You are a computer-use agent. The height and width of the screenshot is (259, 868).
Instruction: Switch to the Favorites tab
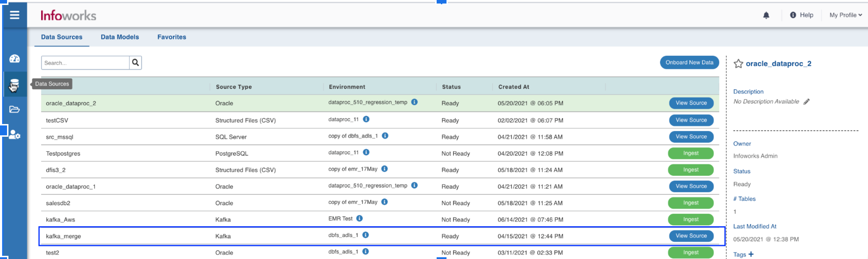pos(172,37)
